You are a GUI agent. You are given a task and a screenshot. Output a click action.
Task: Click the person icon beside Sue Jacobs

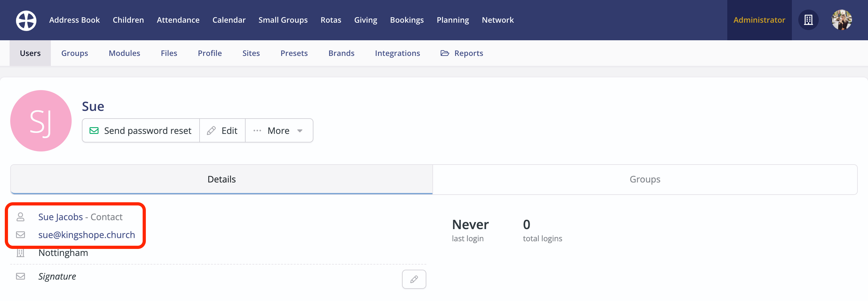[20, 217]
